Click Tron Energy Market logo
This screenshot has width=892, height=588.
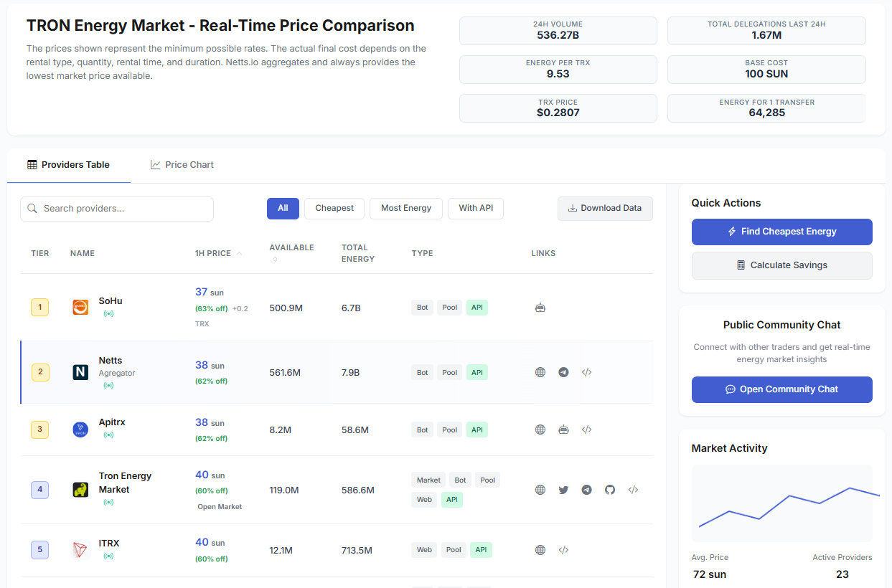point(80,490)
